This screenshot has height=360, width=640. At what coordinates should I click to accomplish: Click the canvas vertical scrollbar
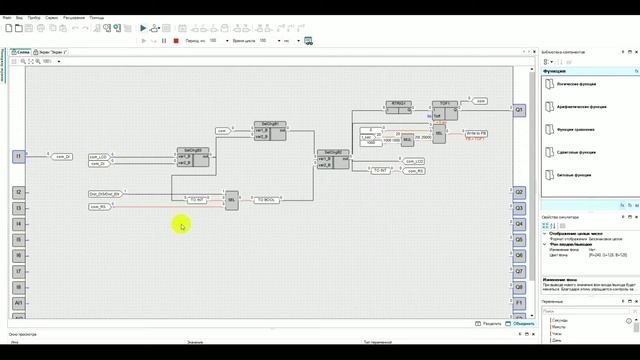[531, 176]
